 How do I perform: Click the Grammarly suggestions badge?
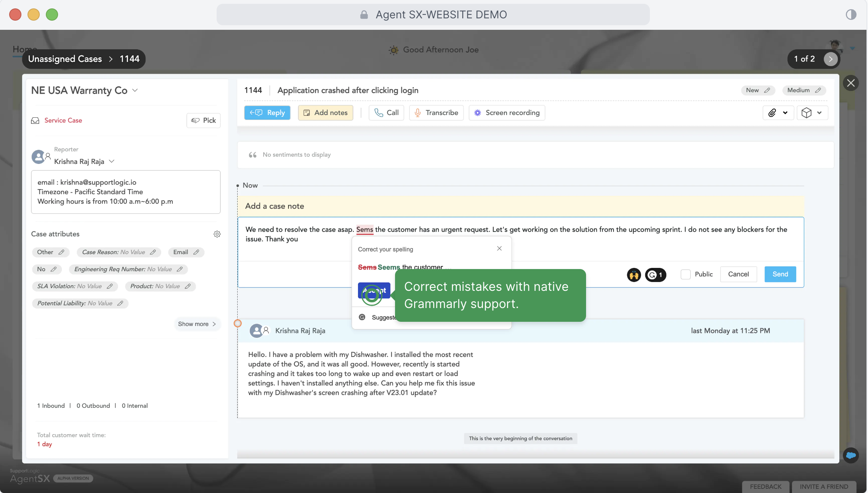click(x=656, y=275)
